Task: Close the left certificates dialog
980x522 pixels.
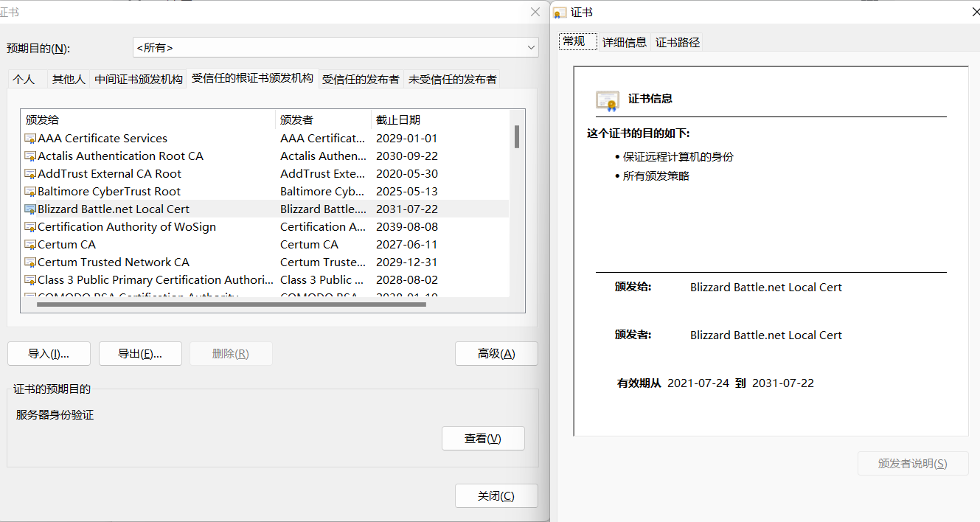Action: [x=535, y=12]
